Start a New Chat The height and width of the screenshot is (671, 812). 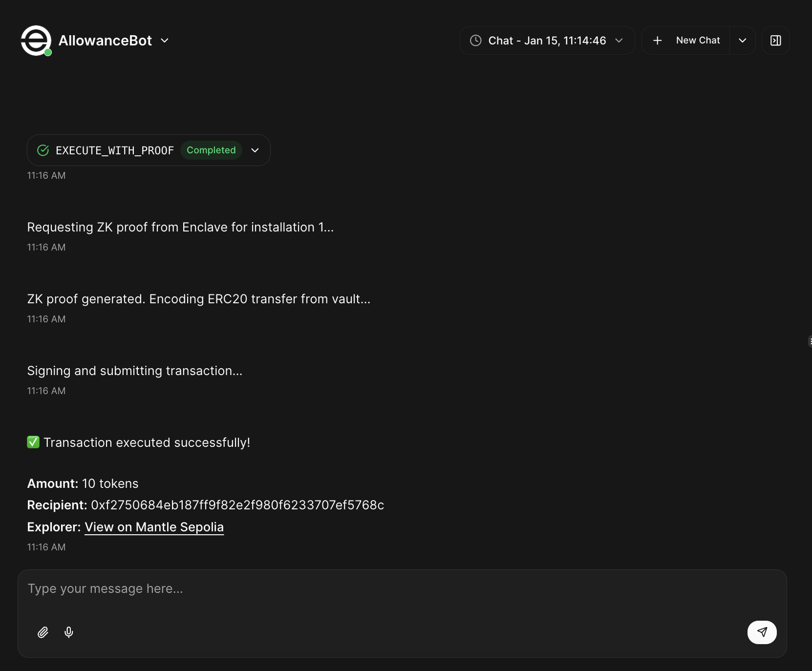[x=698, y=41]
